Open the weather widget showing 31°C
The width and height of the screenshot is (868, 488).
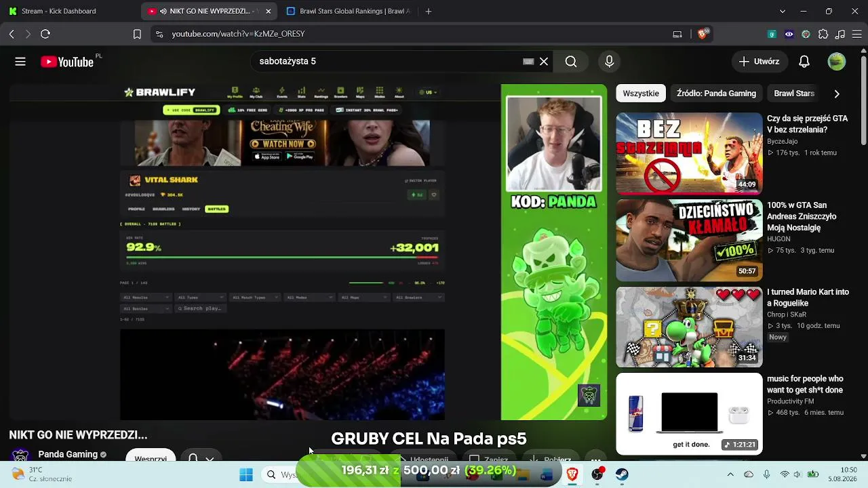click(41, 474)
